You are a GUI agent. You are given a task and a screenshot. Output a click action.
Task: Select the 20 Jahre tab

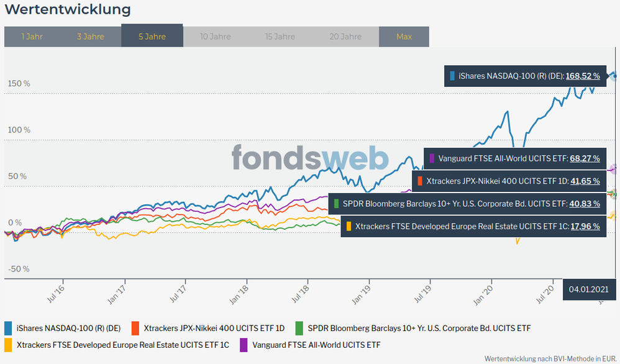[345, 37]
